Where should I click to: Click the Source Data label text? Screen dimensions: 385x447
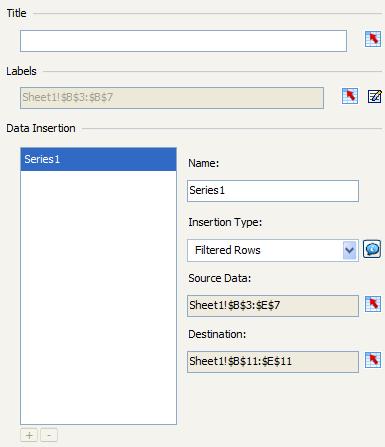coord(219,278)
